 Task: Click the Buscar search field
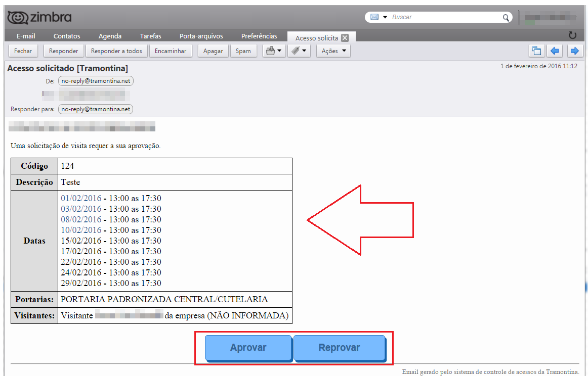[445, 17]
